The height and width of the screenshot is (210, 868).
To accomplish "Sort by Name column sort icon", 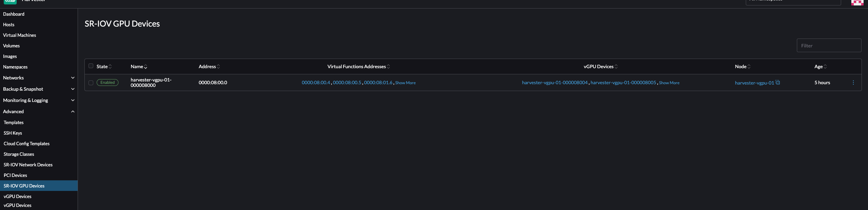I will pyautogui.click(x=146, y=67).
